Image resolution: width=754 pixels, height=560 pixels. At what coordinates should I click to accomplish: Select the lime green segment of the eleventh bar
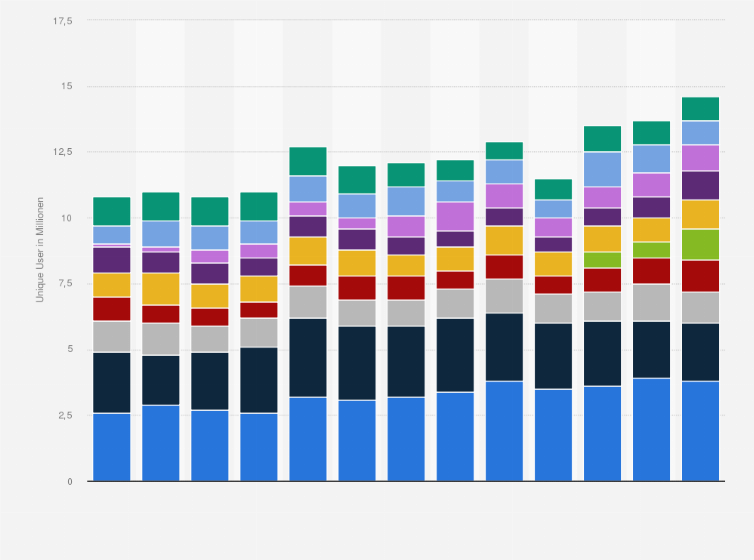coord(603,260)
